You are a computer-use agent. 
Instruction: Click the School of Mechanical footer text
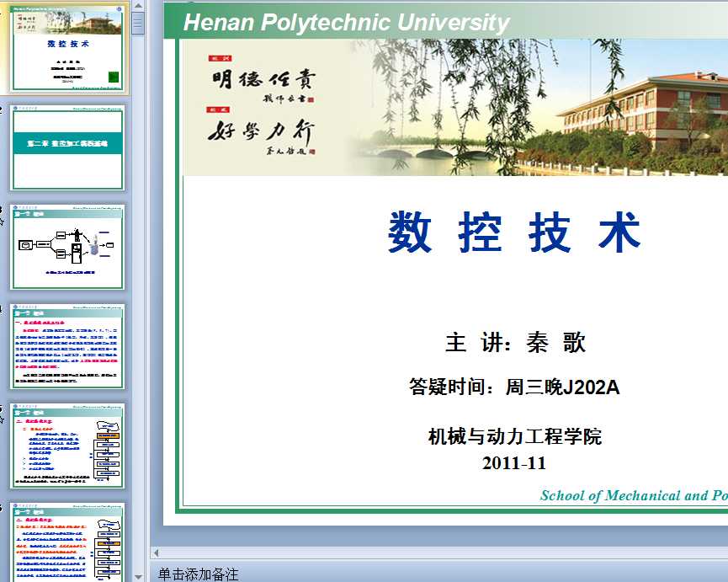[x=634, y=495]
